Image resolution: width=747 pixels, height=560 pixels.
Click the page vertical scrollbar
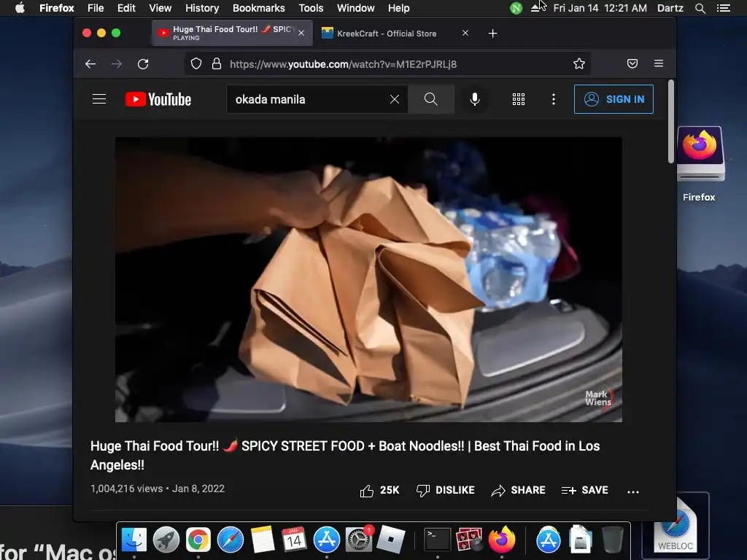[x=671, y=122]
